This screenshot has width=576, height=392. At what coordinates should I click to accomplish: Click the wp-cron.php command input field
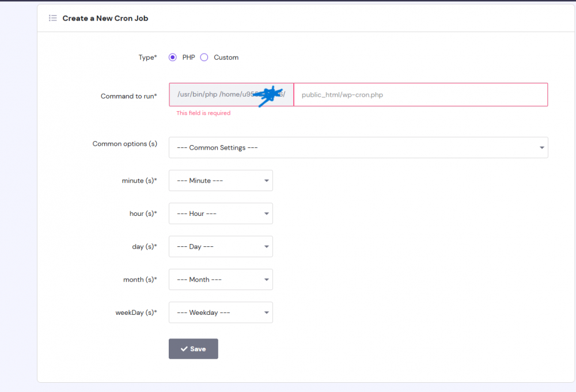(x=420, y=94)
